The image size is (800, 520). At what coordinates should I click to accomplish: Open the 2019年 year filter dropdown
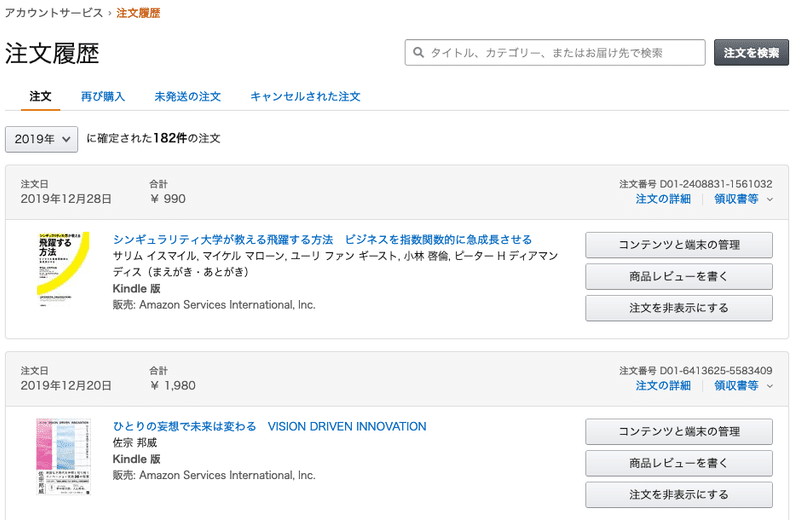pyautogui.click(x=41, y=139)
